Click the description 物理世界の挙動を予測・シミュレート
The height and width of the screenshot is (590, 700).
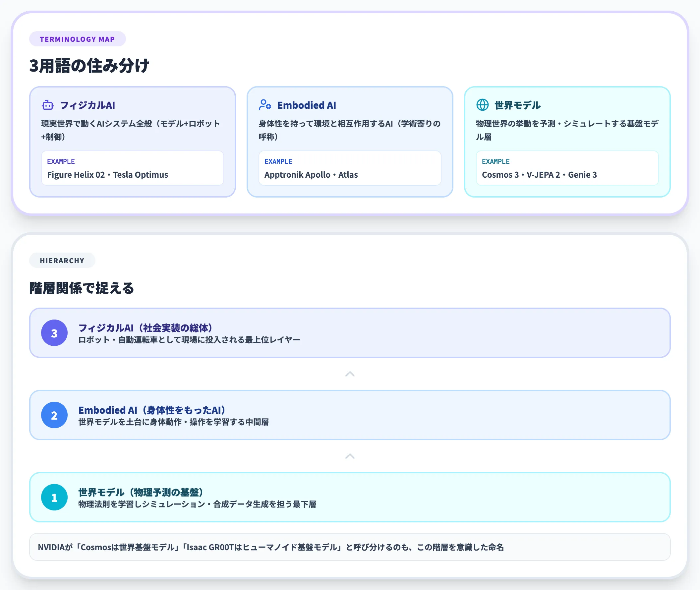[567, 130]
